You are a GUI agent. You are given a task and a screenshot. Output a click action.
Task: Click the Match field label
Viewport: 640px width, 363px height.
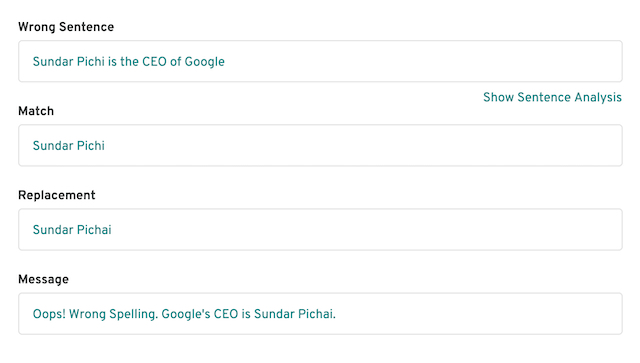point(36,111)
